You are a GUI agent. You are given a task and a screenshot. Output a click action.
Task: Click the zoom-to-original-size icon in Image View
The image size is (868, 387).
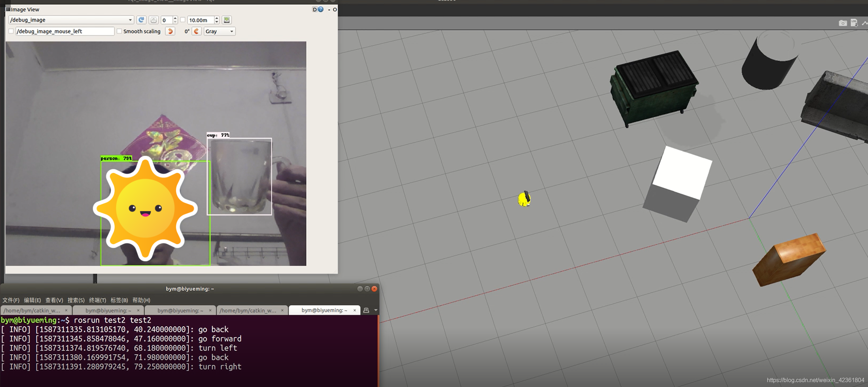coord(153,20)
